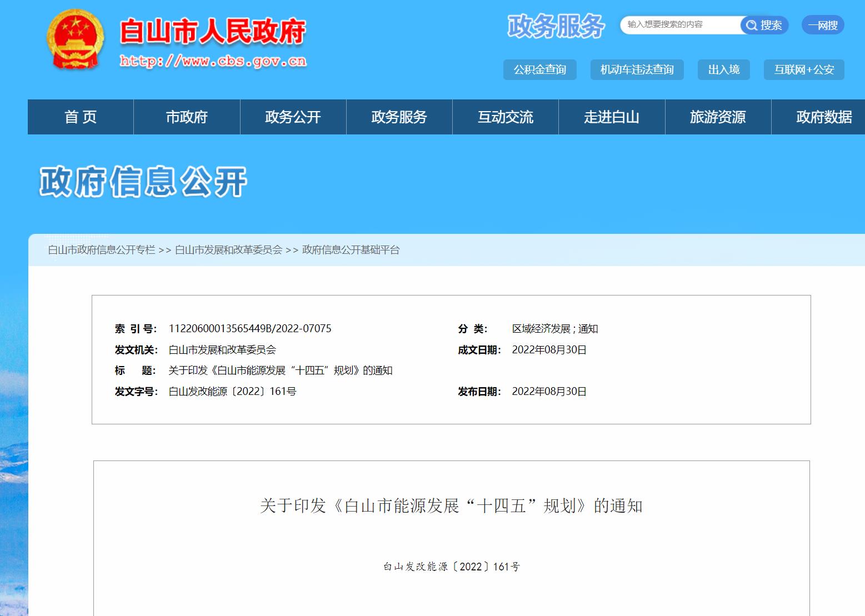Click the magnifier search button
Screen dimensions: 865x616
[764, 25]
